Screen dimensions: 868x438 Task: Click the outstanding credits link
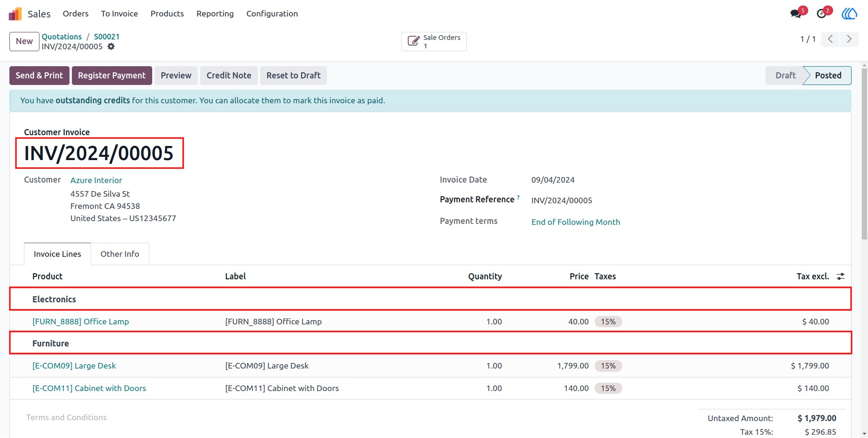[93, 100]
